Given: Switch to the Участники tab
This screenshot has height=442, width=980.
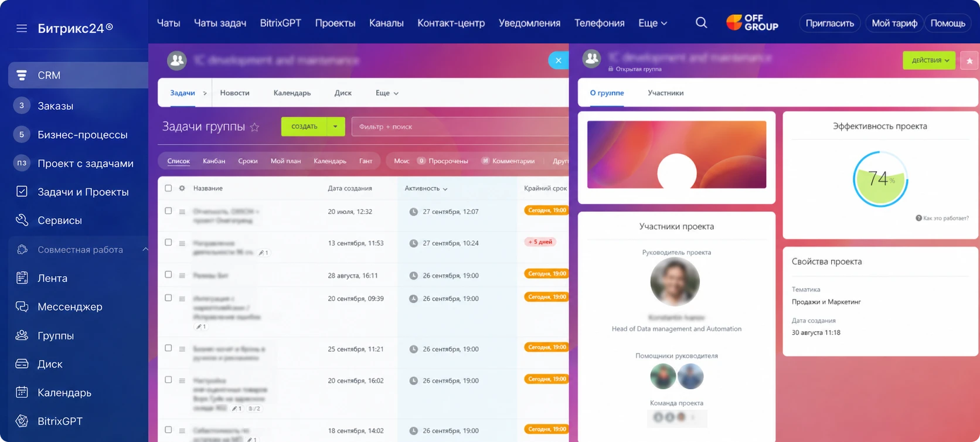Looking at the screenshot, I should (x=665, y=93).
